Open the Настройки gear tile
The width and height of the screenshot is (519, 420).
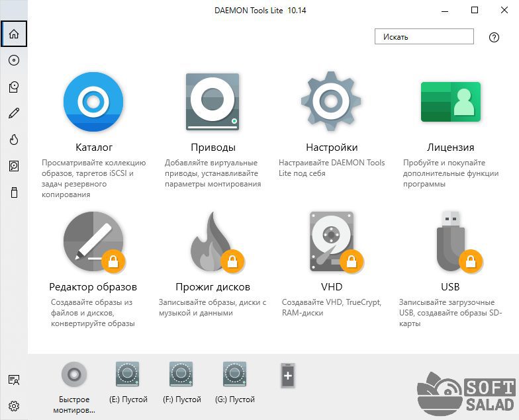click(x=331, y=101)
